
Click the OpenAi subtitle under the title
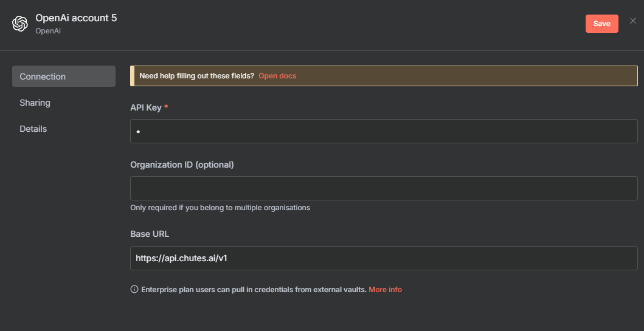[x=48, y=30]
